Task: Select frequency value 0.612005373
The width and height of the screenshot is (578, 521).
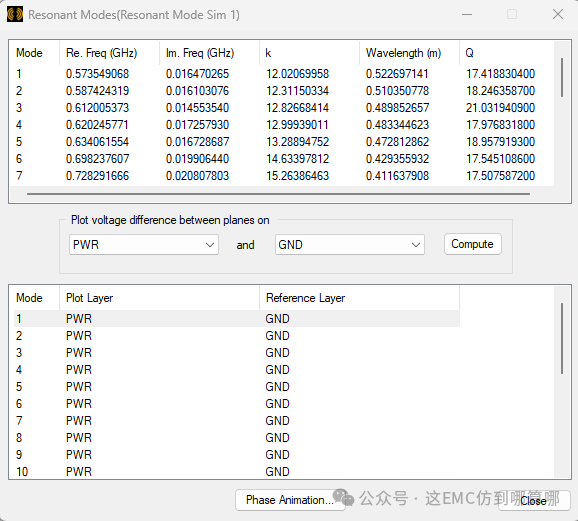Action: click(97, 108)
